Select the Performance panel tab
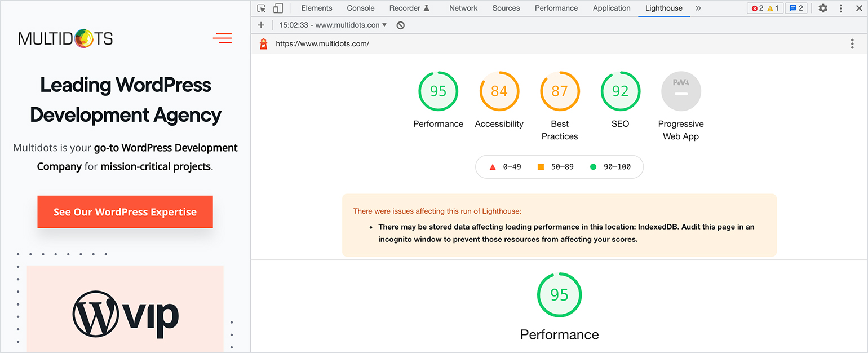Viewport: 868px width, 353px height. (x=556, y=8)
